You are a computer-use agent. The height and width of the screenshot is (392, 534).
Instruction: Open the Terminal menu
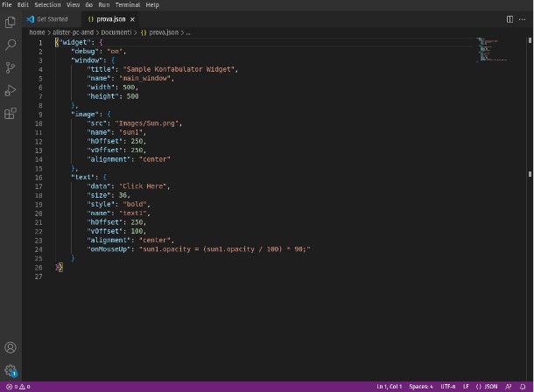pos(128,4)
